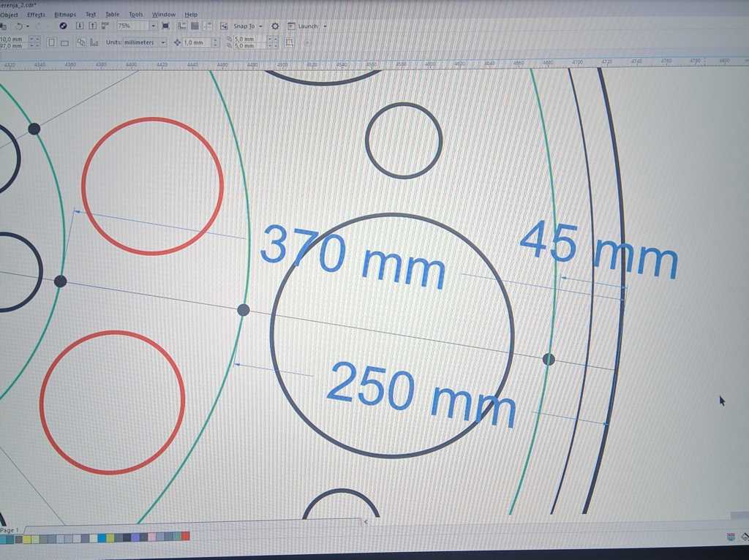Toggle treat all objects as filled icon
Screen dimensions: 749x560
289,42
